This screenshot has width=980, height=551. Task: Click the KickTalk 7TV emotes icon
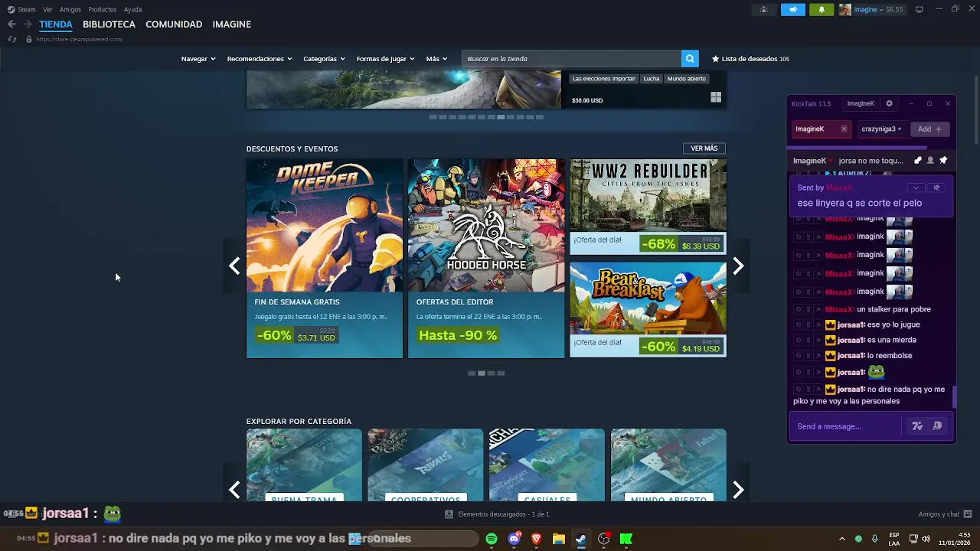[x=917, y=426]
